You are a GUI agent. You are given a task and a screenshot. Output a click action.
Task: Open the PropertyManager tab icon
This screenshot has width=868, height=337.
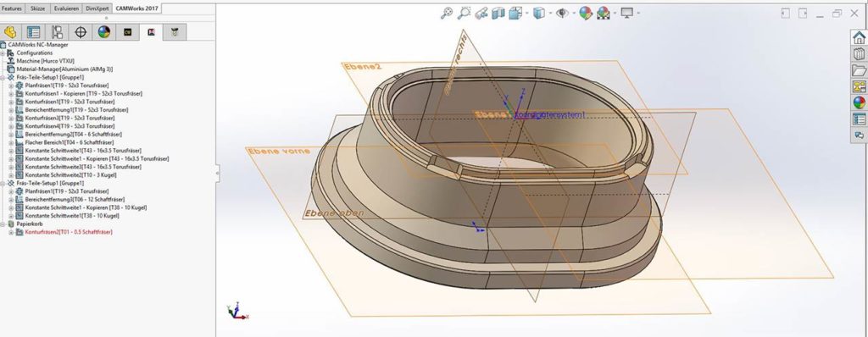pos(34,32)
